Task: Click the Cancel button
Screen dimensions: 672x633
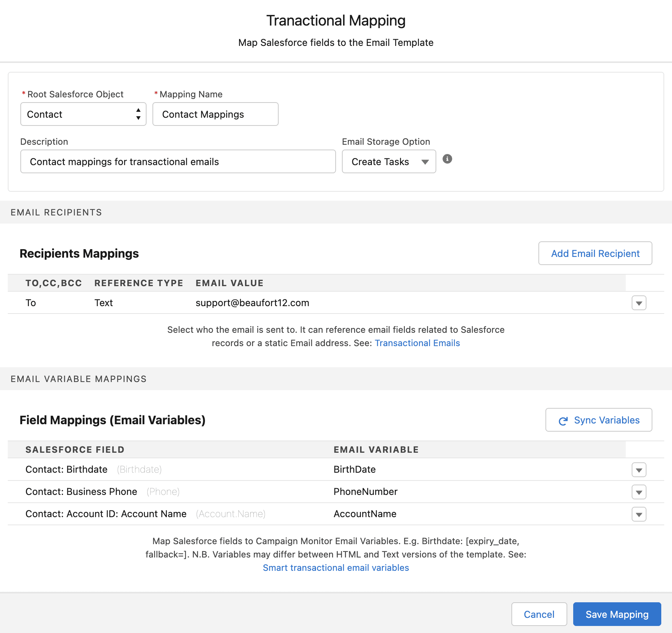Action: tap(539, 614)
